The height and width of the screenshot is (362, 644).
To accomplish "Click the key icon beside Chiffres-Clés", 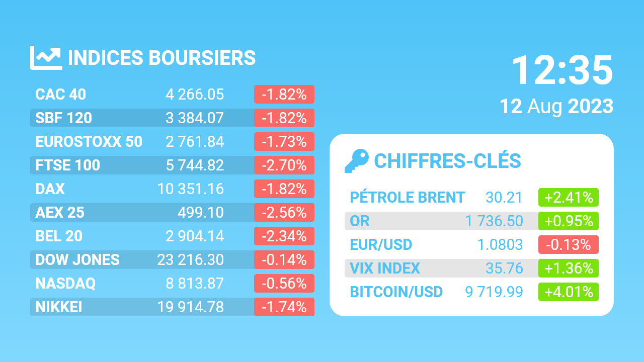I will pos(356,161).
